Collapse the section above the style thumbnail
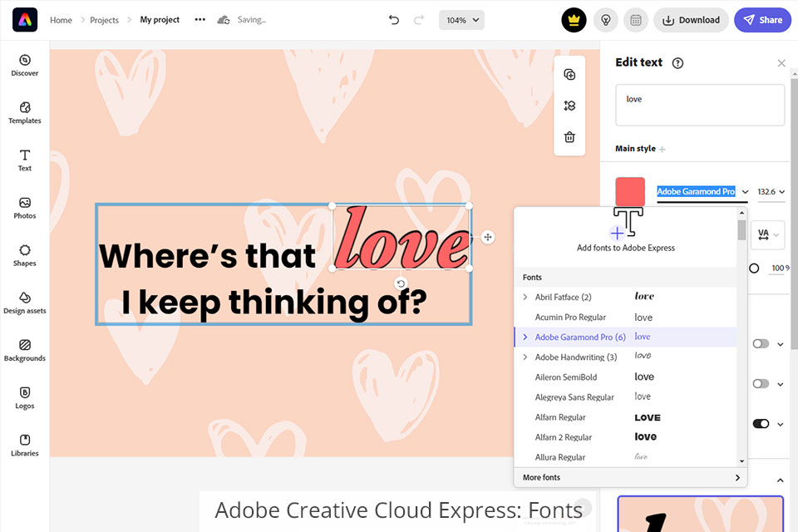This screenshot has width=798, height=532. coord(781,480)
